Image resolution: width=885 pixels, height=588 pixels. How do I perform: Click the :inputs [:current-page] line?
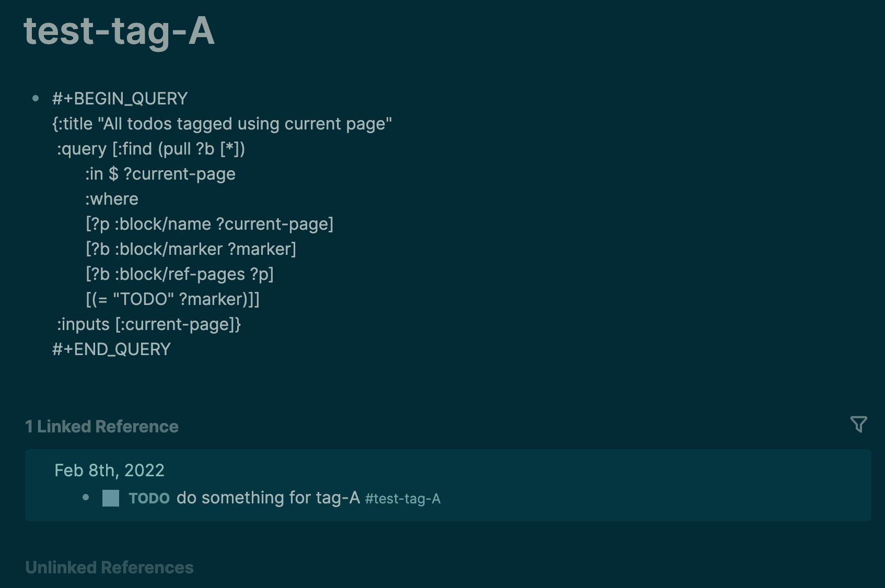[148, 324]
